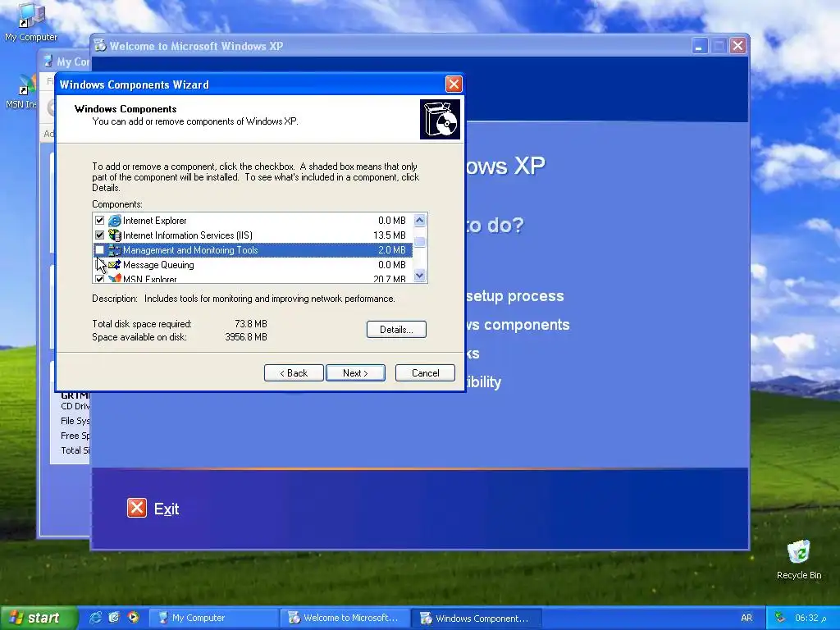840x630 pixels.
Task: Click the Welcome window title bar icon
Action: [x=100, y=46]
